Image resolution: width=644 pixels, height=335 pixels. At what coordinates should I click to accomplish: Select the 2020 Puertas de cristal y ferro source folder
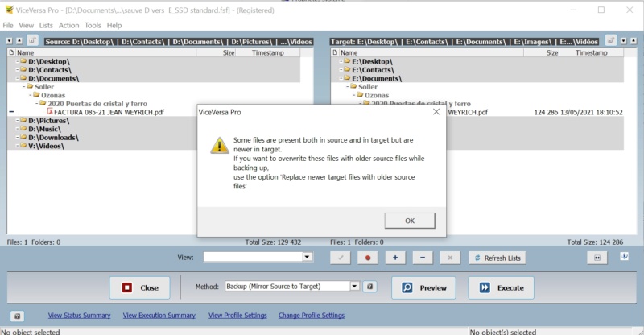(x=97, y=104)
